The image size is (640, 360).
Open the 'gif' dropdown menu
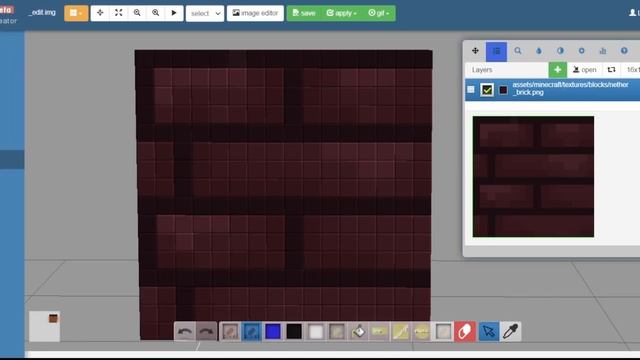378,13
